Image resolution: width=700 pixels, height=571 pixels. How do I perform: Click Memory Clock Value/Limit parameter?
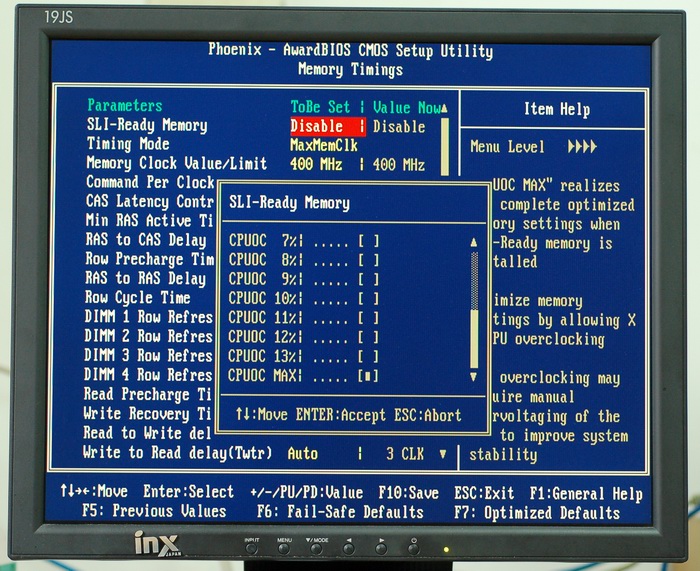click(x=177, y=163)
